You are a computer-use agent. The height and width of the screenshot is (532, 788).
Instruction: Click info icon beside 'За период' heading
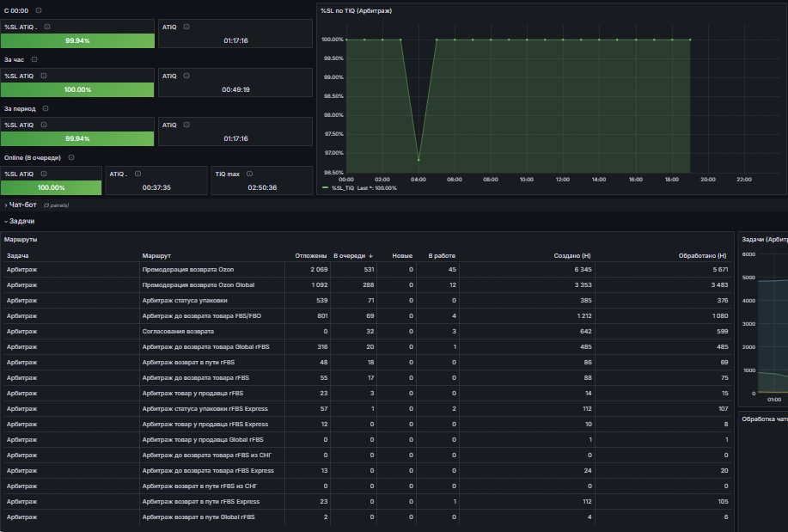(46, 108)
